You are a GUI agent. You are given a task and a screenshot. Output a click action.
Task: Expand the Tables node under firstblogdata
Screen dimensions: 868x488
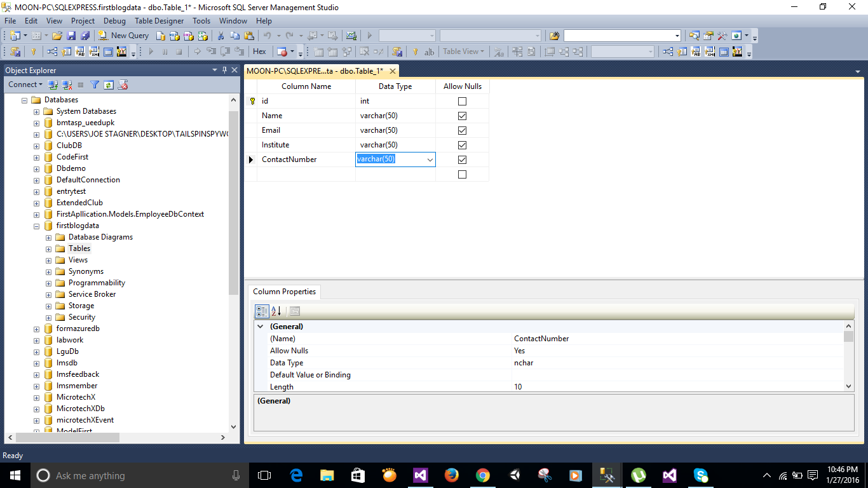coord(48,248)
